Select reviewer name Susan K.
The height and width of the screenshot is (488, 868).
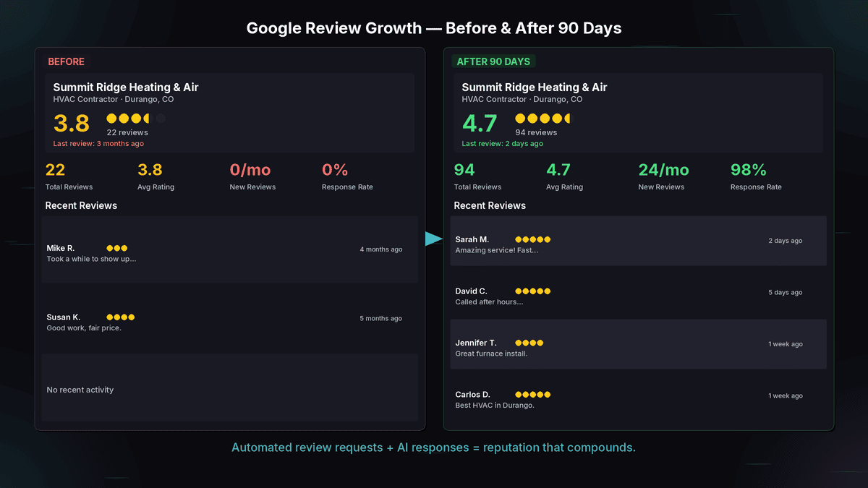[x=64, y=317]
